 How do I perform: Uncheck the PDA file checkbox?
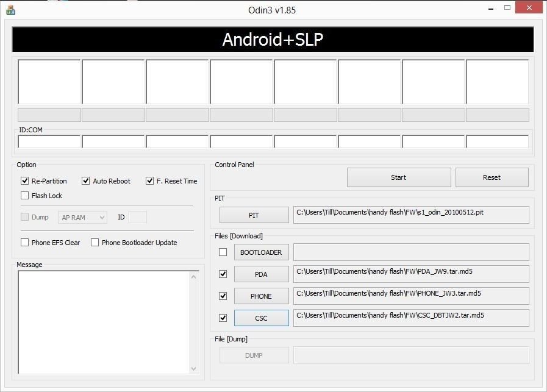[x=223, y=274]
